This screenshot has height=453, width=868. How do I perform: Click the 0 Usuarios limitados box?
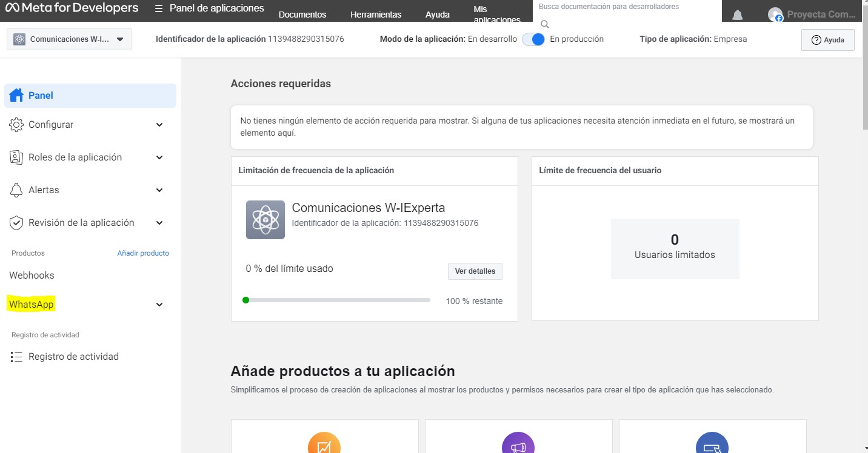tap(675, 249)
